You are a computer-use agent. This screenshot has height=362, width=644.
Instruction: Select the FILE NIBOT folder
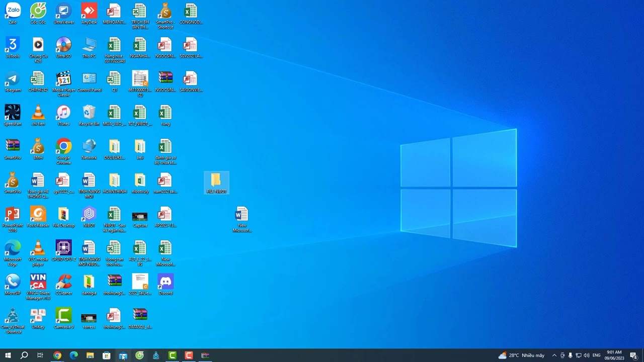(x=216, y=183)
